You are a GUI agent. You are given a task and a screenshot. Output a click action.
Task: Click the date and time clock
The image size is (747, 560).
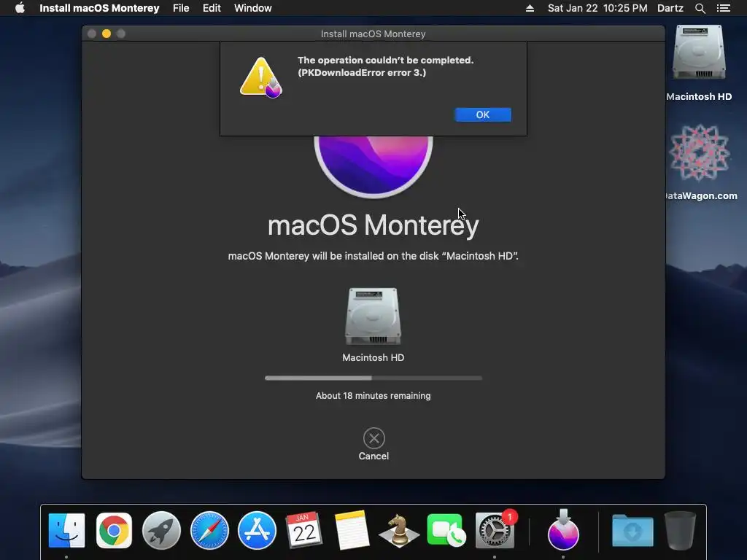pos(597,8)
